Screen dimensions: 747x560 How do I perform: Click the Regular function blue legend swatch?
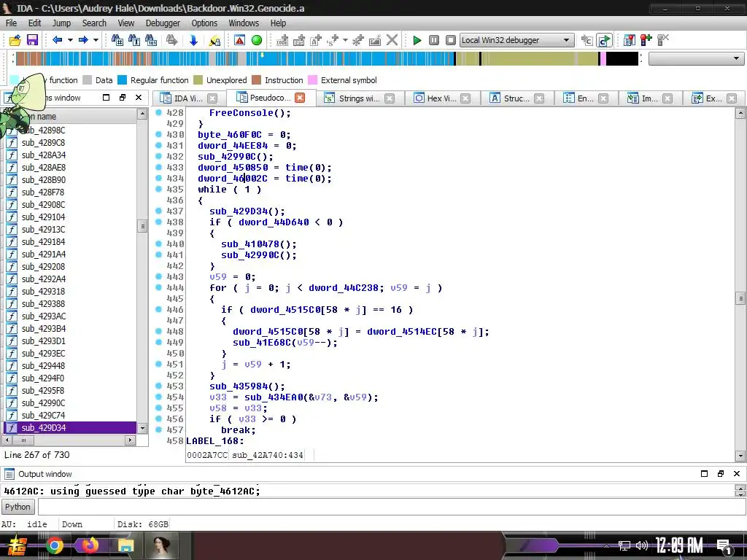click(122, 80)
